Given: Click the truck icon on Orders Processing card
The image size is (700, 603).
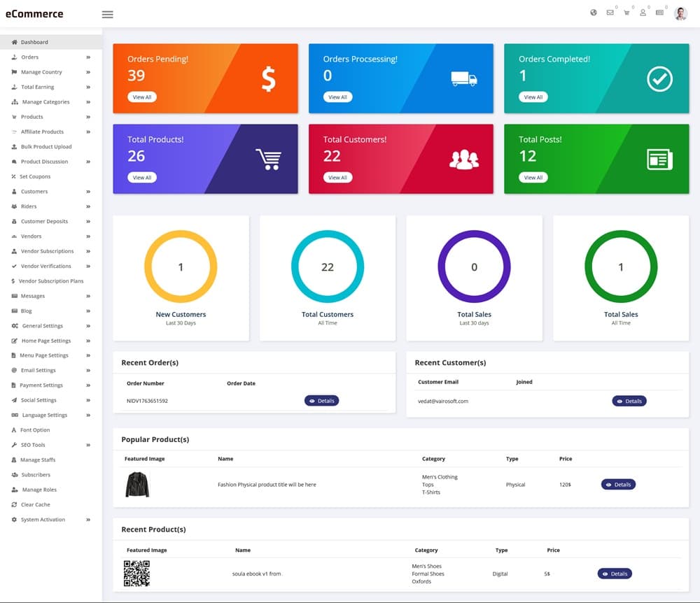Looking at the screenshot, I should [x=463, y=79].
